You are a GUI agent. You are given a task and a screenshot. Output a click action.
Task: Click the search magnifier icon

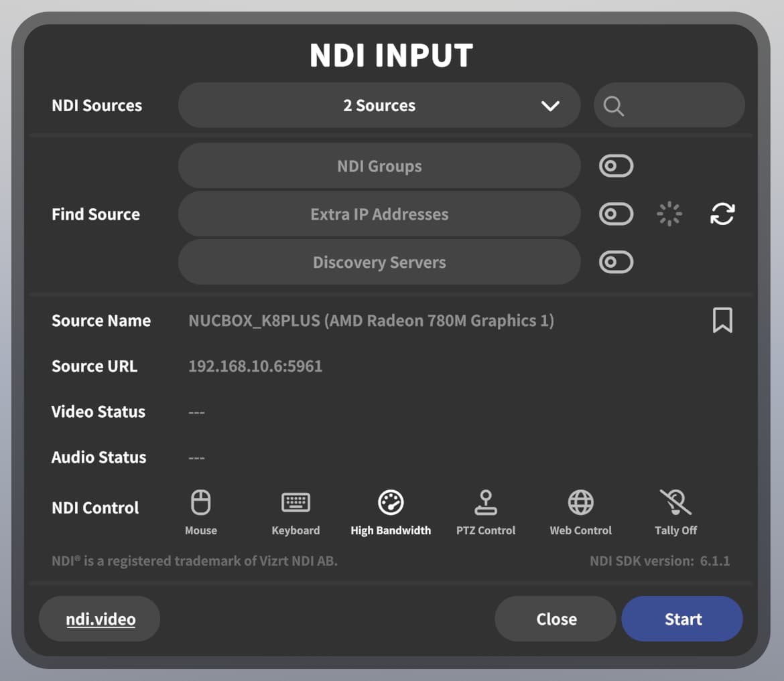(613, 106)
